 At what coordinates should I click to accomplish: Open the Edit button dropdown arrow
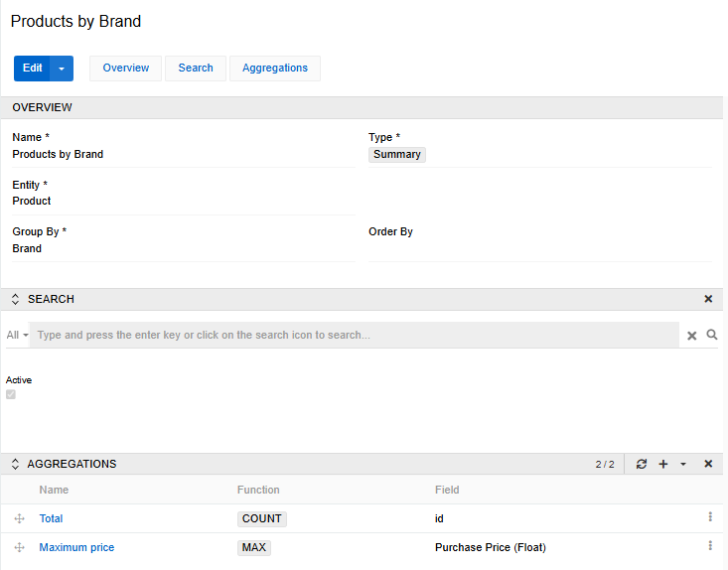[62, 69]
